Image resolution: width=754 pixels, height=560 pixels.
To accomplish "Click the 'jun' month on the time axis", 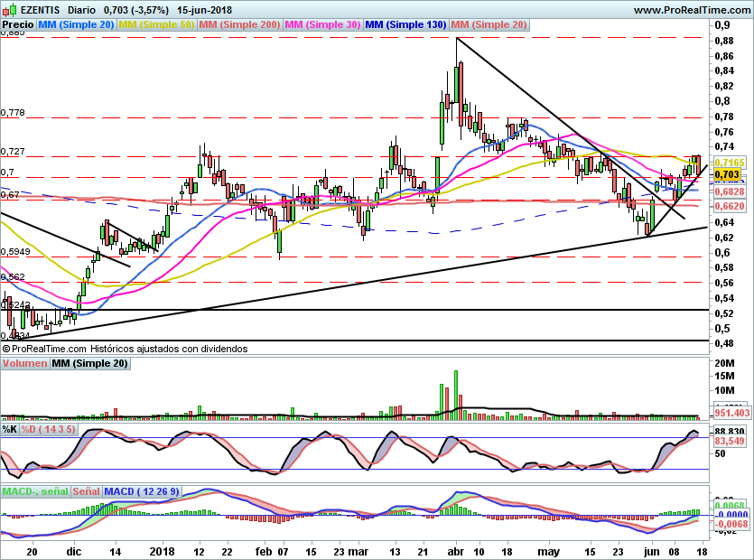I will (651, 551).
